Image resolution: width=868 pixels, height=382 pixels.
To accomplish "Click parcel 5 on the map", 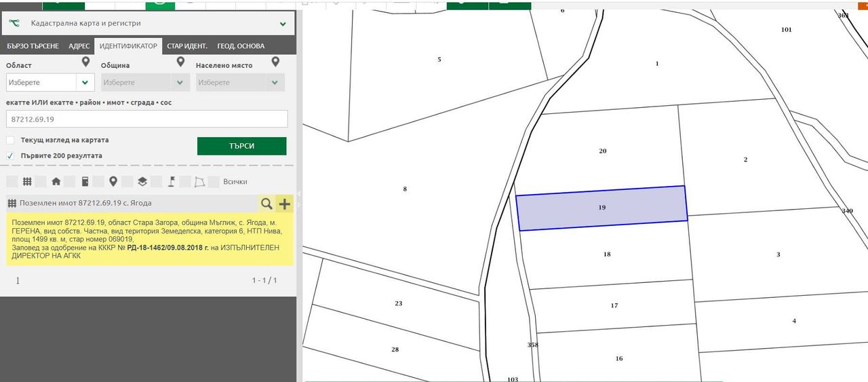I will click(439, 60).
